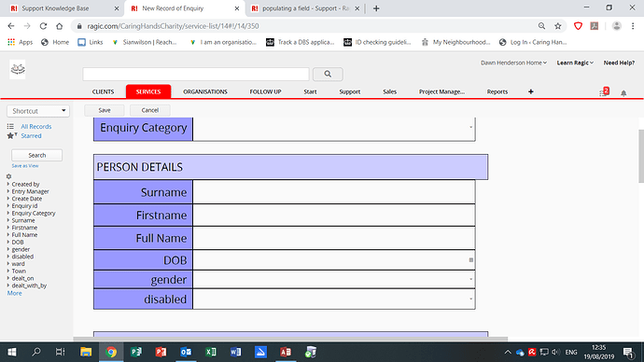Viewport: 644px width, 362px height.
Task: Open the notifications bell icon
Action: point(623,93)
